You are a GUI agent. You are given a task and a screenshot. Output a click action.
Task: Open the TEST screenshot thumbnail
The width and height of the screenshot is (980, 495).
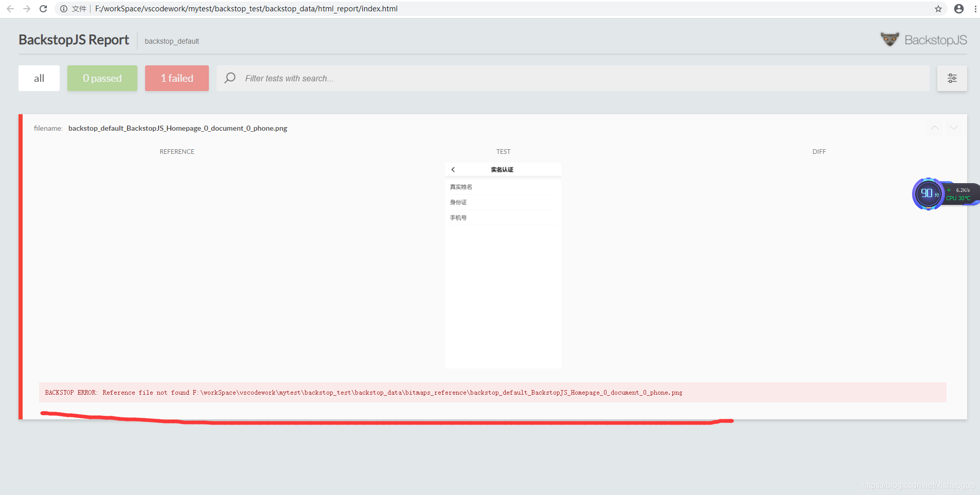[503, 266]
